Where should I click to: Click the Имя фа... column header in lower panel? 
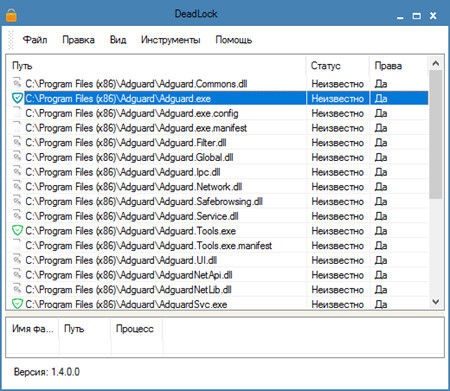point(33,329)
